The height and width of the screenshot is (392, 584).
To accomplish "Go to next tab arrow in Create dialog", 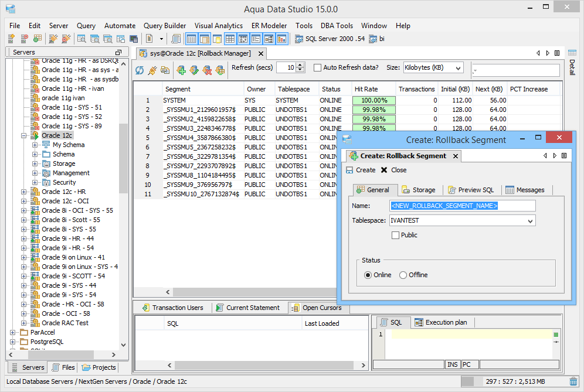I will [x=555, y=156].
